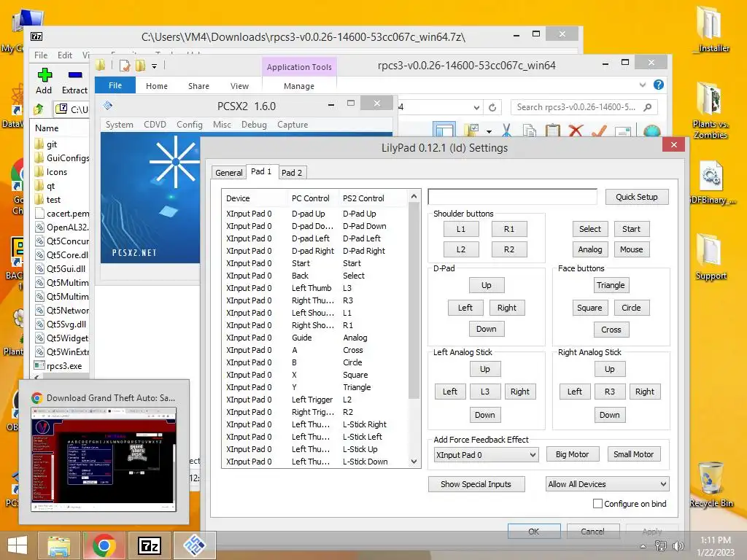
Task: Click the up-folder icon in 7-Zip
Action: coord(39,109)
